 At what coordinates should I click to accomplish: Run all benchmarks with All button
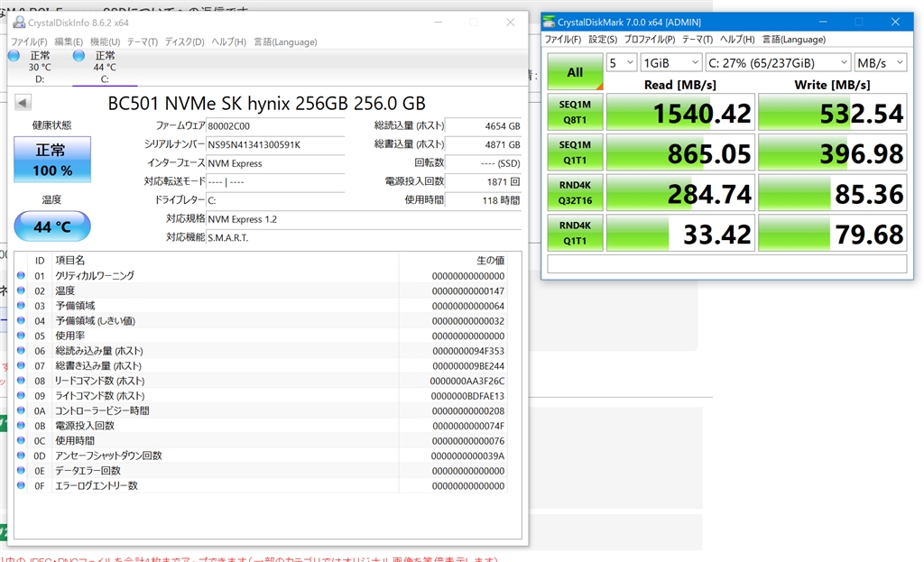pyautogui.click(x=575, y=72)
